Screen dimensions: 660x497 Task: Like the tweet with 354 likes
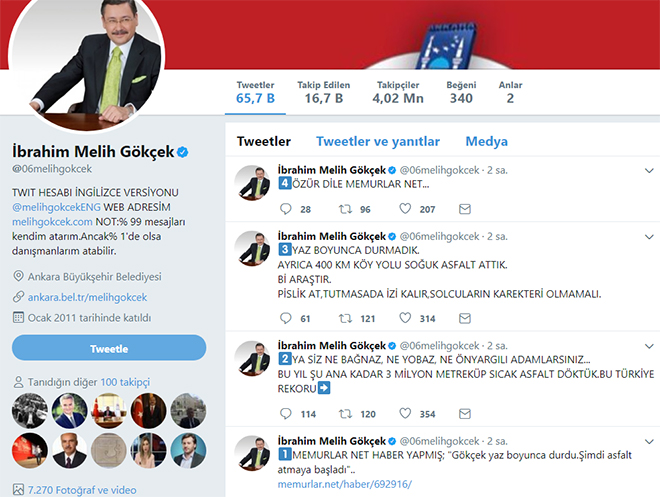405,414
